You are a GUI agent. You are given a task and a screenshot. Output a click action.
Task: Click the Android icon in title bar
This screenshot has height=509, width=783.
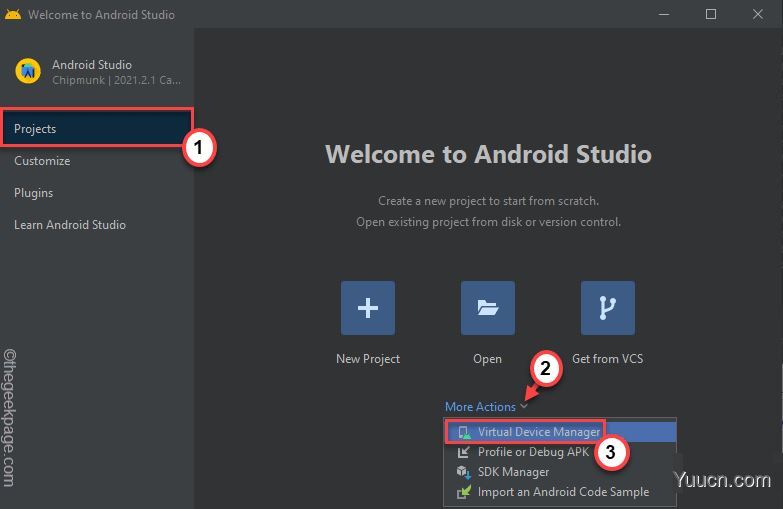tap(13, 14)
